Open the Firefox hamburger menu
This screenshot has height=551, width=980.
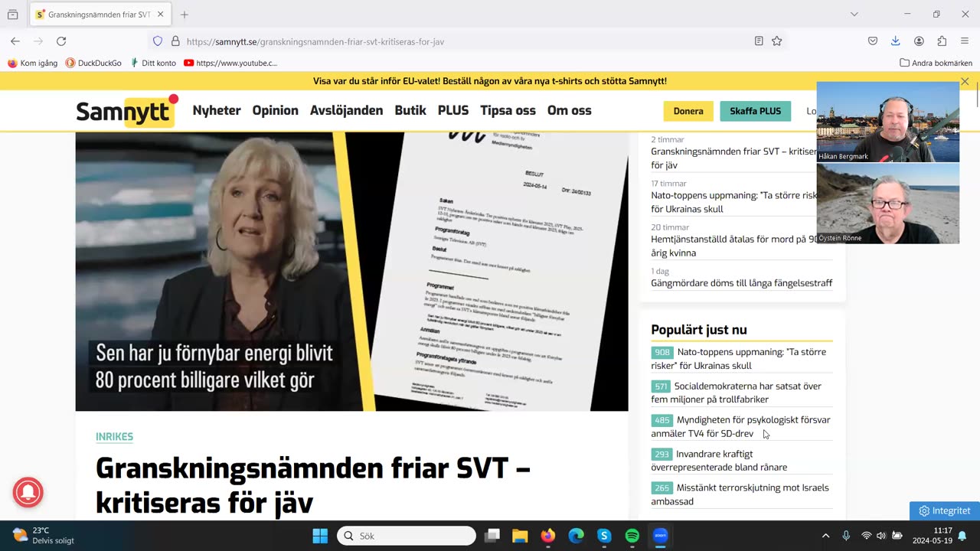[x=965, y=41]
